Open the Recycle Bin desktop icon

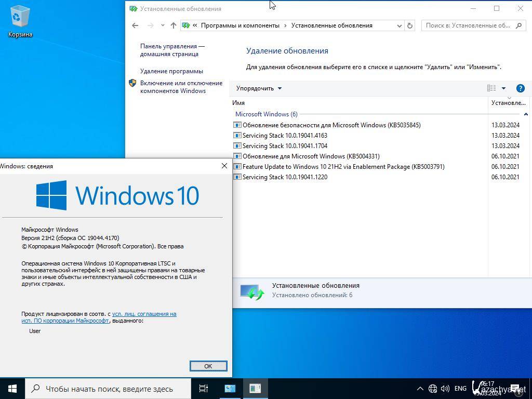click(20, 21)
